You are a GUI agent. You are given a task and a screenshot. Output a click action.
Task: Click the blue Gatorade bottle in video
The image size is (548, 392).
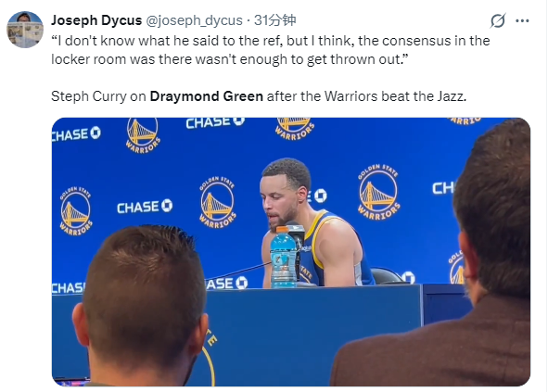[283, 258]
